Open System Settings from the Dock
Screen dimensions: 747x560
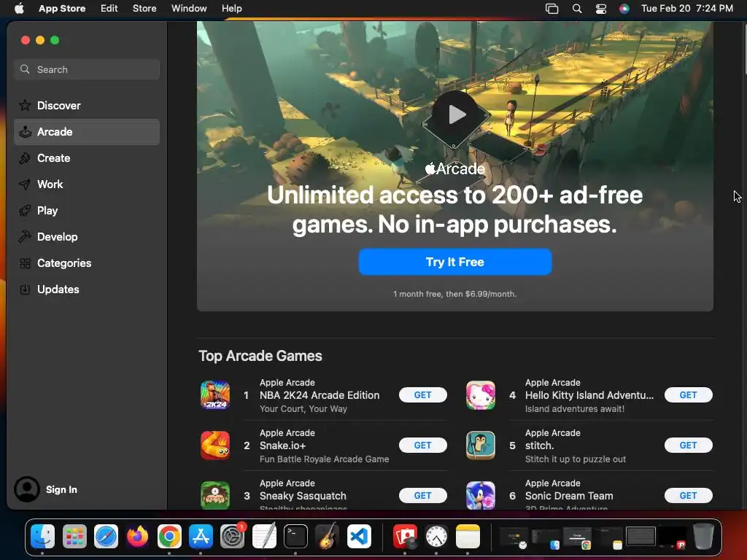tap(233, 536)
